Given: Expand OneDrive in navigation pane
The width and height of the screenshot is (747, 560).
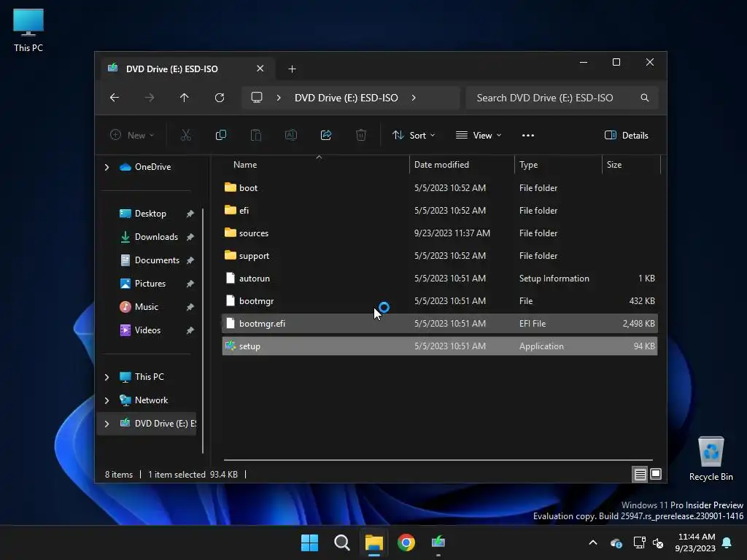Looking at the screenshot, I should click(107, 167).
